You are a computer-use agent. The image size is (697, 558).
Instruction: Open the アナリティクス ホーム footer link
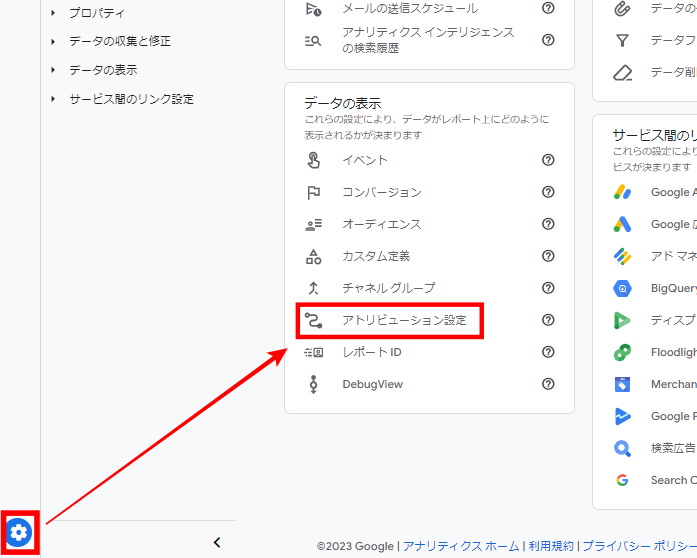point(461,546)
